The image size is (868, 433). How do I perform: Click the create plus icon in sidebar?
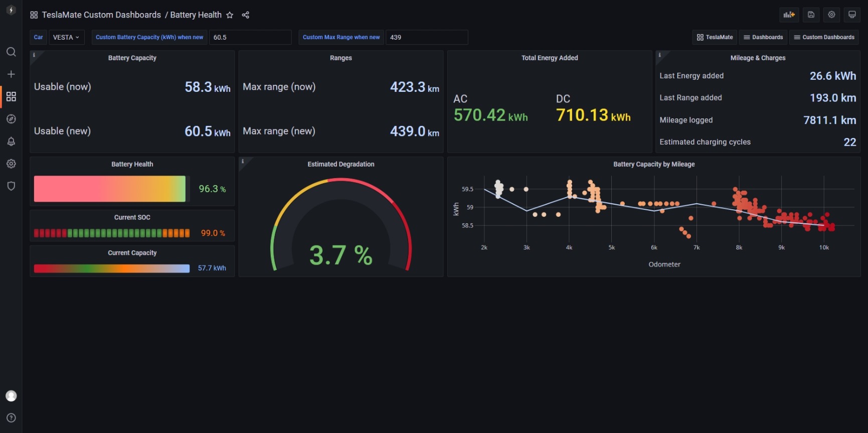[11, 74]
